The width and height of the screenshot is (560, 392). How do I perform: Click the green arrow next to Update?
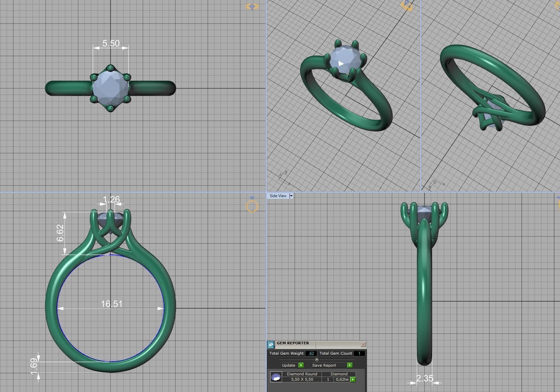click(x=301, y=365)
